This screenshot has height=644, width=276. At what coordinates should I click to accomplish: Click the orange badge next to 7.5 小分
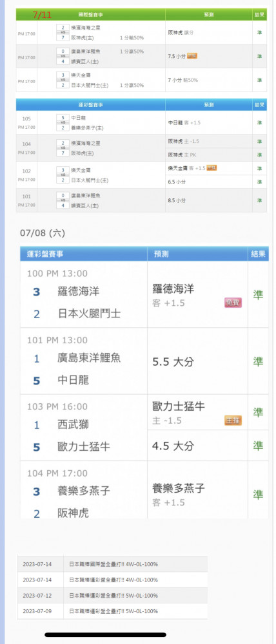pos(192,56)
